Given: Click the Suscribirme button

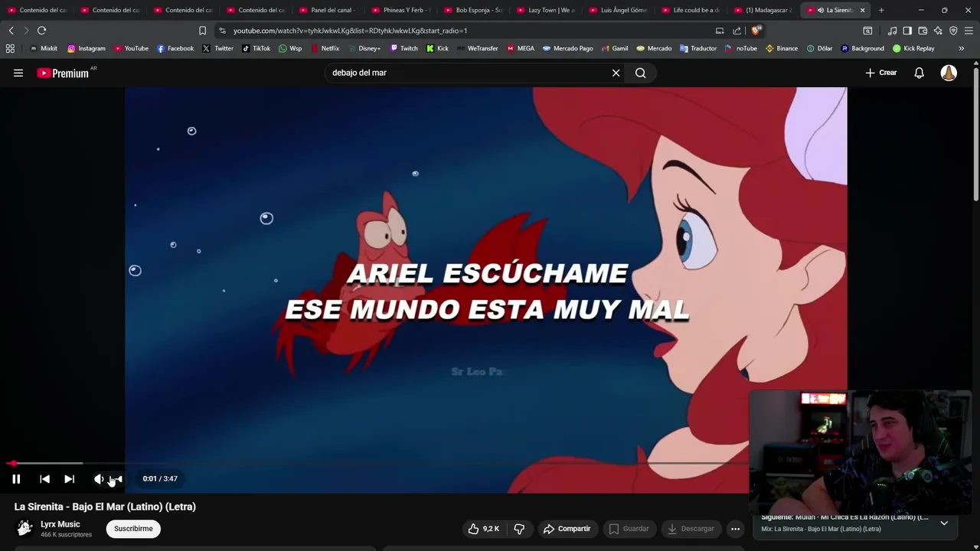Looking at the screenshot, I should click(133, 529).
